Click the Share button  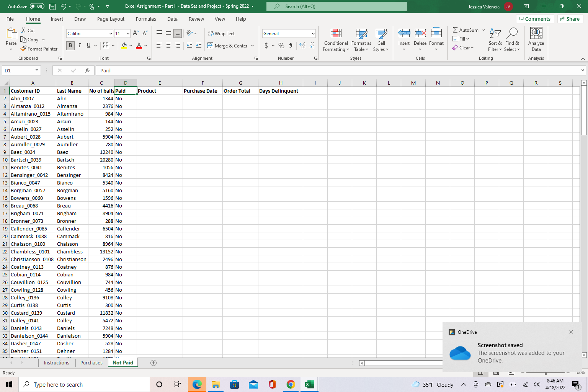pyautogui.click(x=570, y=19)
